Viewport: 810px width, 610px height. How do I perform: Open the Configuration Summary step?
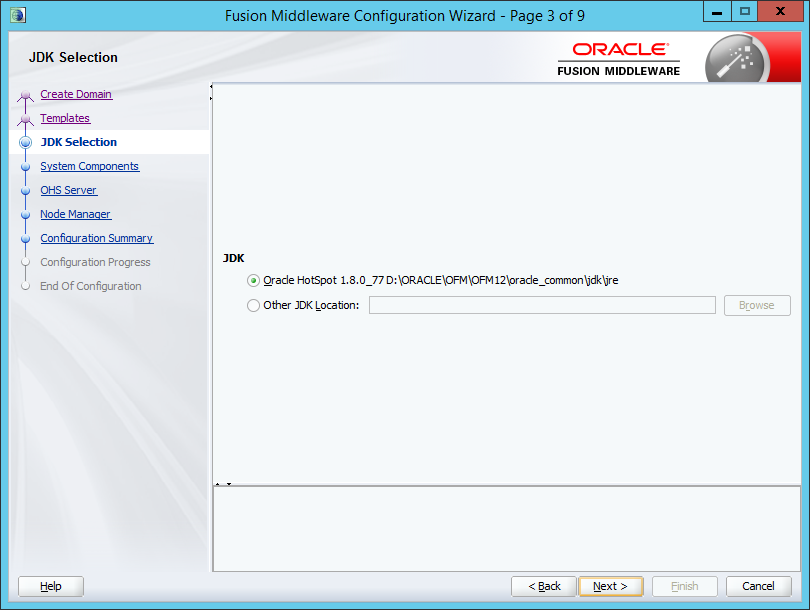[x=96, y=238]
